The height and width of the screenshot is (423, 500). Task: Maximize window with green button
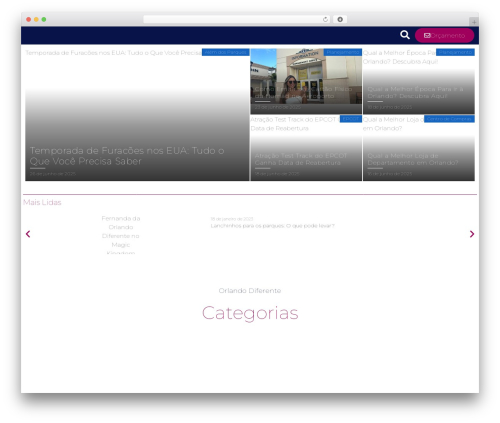pyautogui.click(x=44, y=19)
